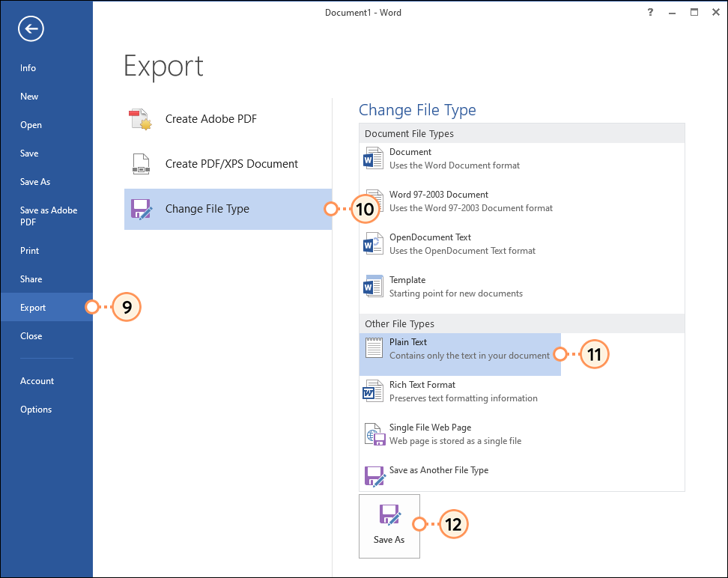Select Change File Type option
This screenshot has height=578, width=728.
click(228, 209)
